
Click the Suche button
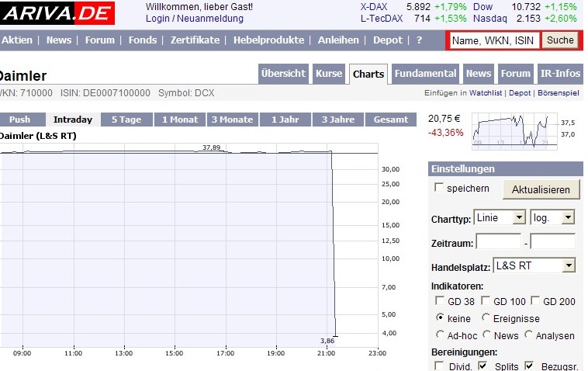click(560, 40)
